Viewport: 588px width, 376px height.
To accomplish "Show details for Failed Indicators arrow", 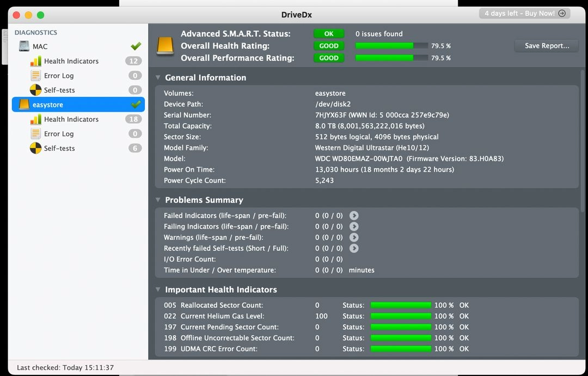I will [x=354, y=215].
